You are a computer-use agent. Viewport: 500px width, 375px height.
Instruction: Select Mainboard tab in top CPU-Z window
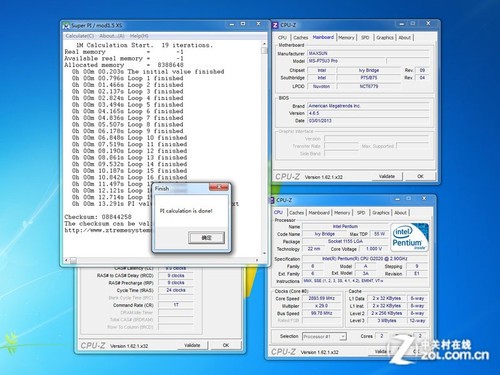323,37
